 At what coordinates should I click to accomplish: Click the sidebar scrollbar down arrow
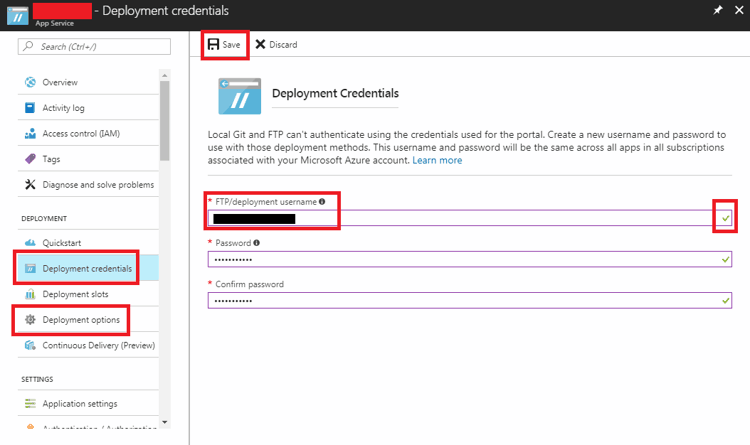click(165, 422)
